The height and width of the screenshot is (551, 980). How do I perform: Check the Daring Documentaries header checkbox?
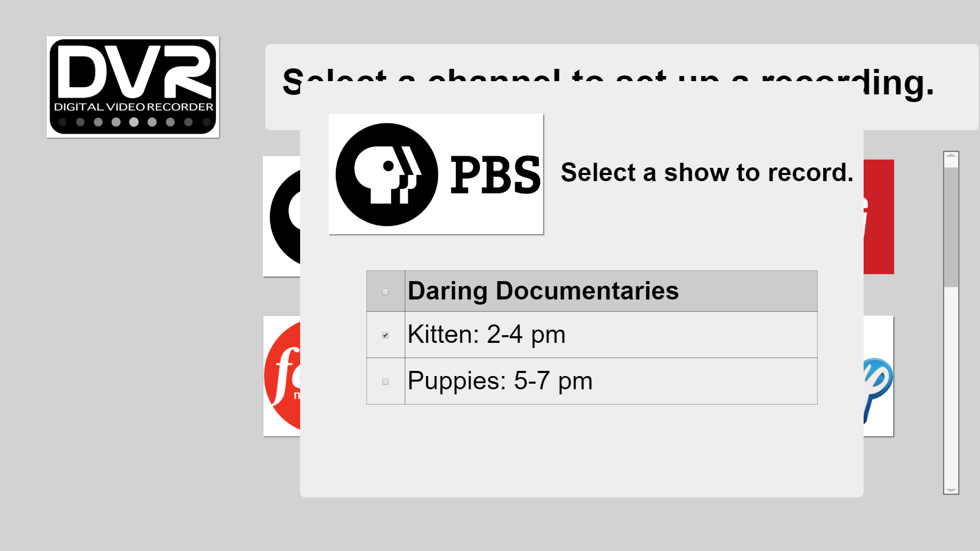(385, 292)
